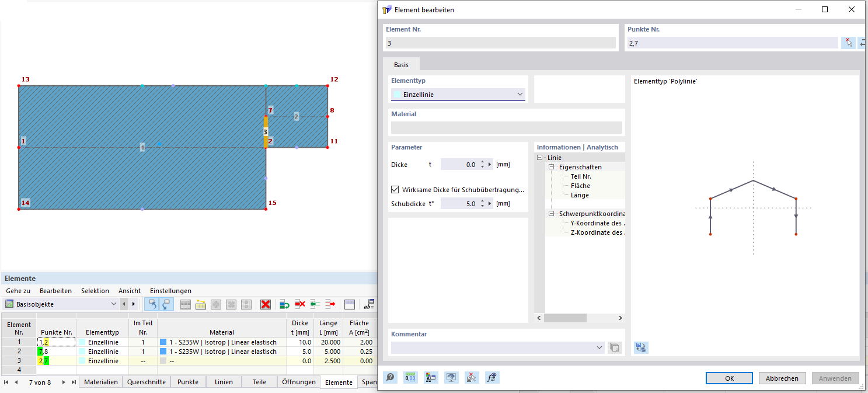Click the blue material swatch in row 2
This screenshot has height=393, width=868.
[x=163, y=352]
